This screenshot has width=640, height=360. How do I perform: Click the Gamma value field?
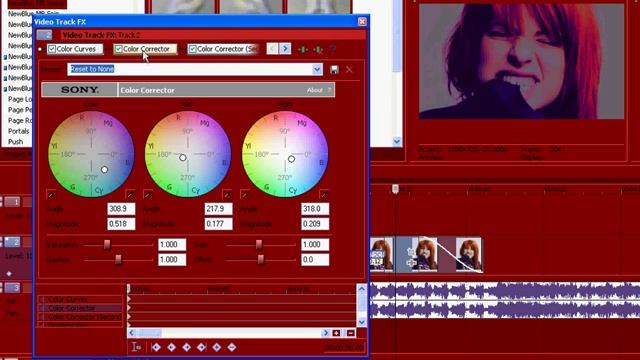pyautogui.click(x=172, y=260)
